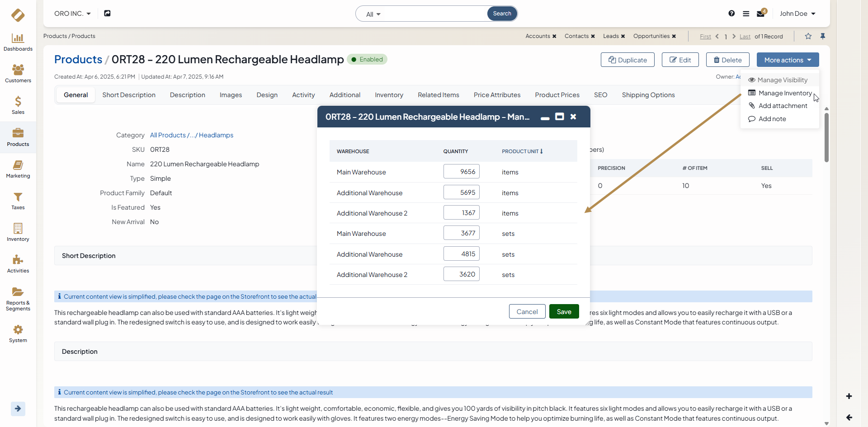Click the Main Warehouse items quantity field
Screen dimensions: 868x427
click(461, 172)
